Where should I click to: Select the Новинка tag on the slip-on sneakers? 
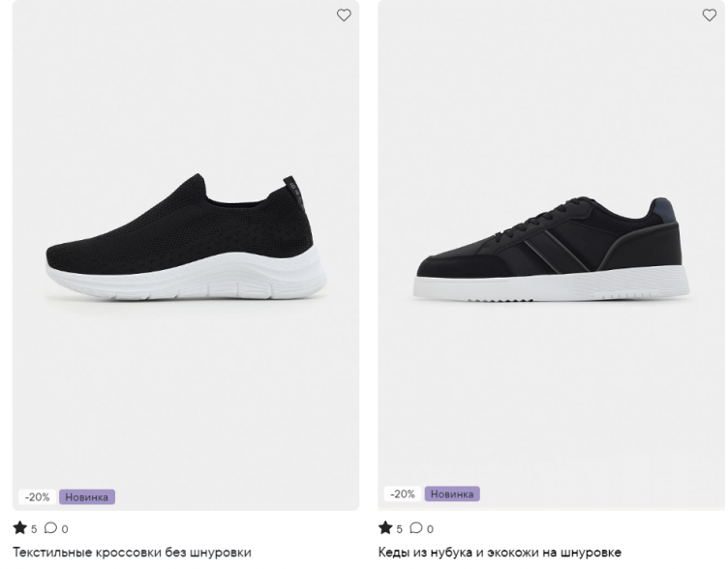tap(87, 497)
